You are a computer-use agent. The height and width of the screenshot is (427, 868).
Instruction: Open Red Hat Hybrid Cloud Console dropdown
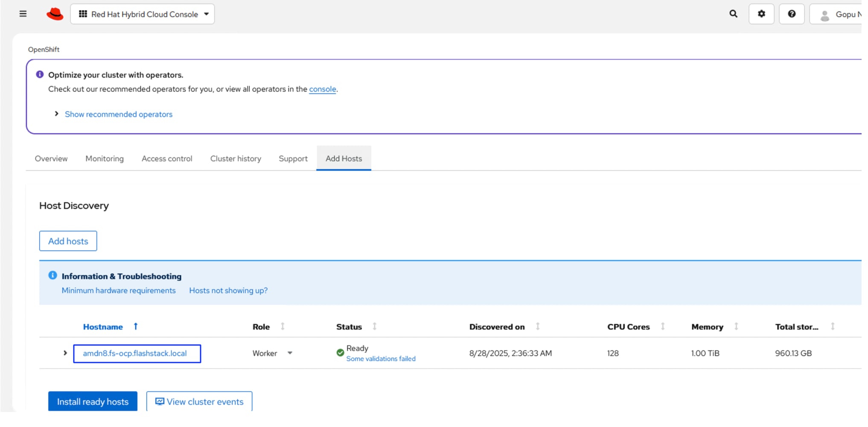point(143,14)
